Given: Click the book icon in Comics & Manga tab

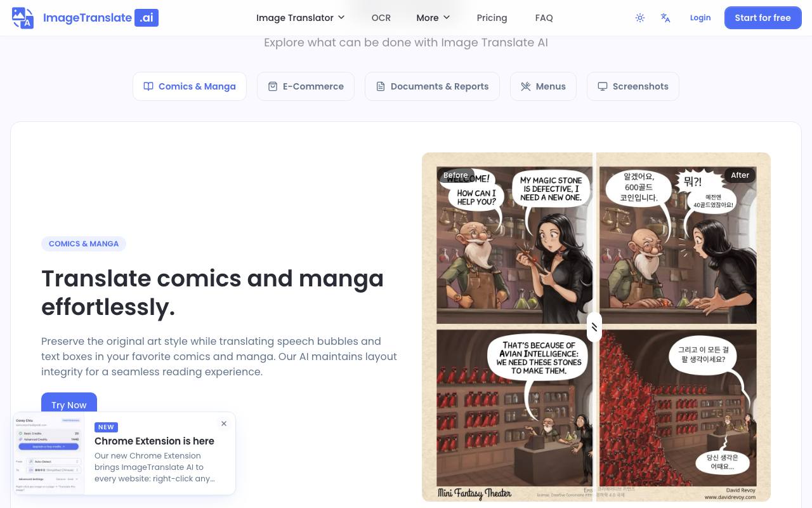Looking at the screenshot, I should pos(148,86).
